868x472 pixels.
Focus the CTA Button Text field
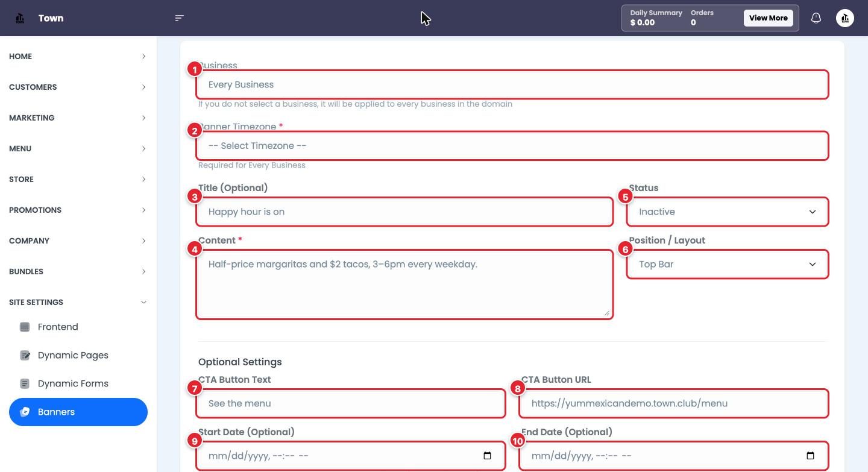point(351,403)
